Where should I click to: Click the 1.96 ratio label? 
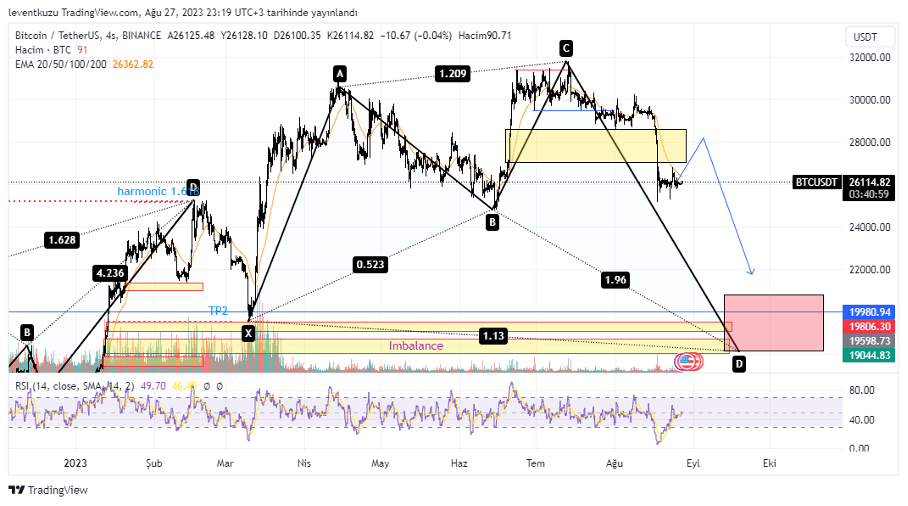coord(616,281)
